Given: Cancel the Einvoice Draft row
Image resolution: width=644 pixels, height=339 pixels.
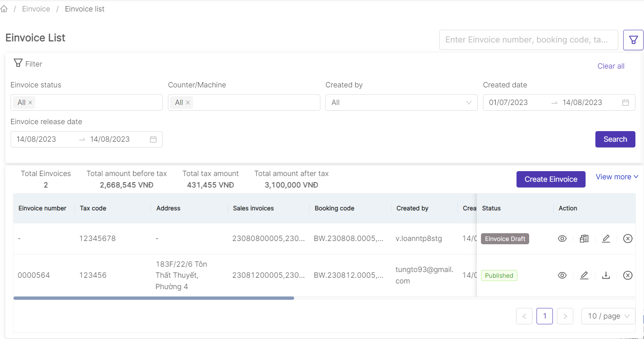Looking at the screenshot, I should (628, 239).
